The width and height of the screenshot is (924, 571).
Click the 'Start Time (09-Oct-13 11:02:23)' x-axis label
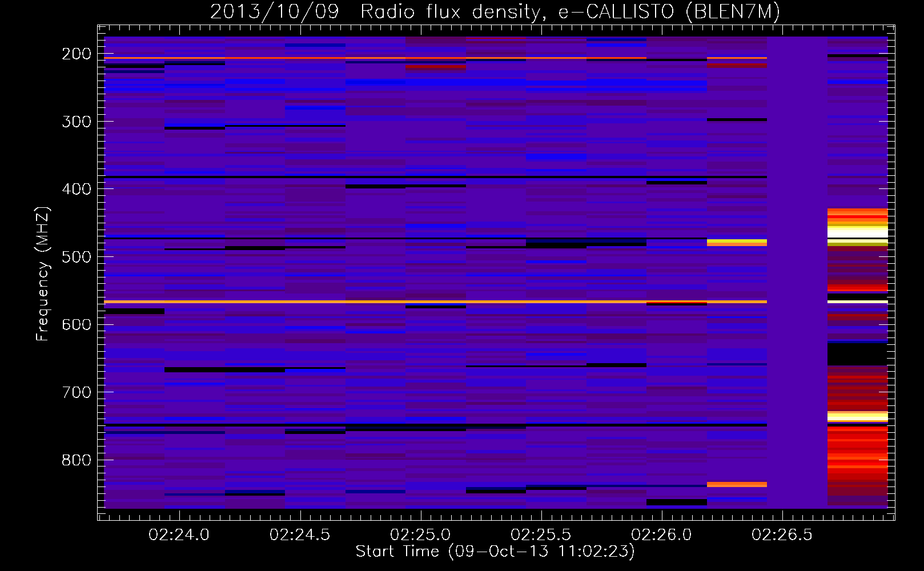(495, 552)
